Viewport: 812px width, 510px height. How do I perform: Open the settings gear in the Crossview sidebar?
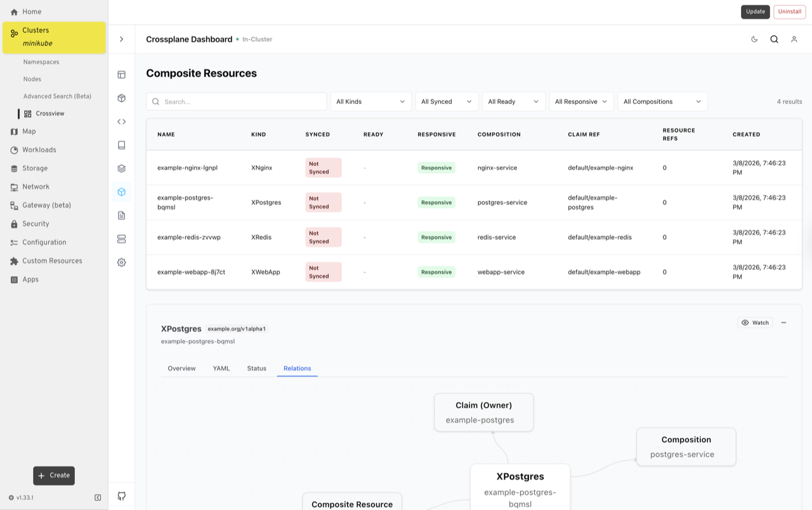pyautogui.click(x=121, y=263)
